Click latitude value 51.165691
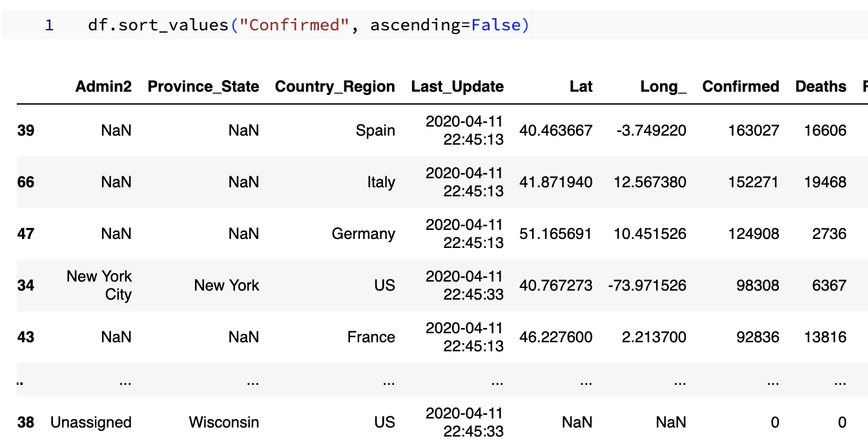 tap(556, 234)
